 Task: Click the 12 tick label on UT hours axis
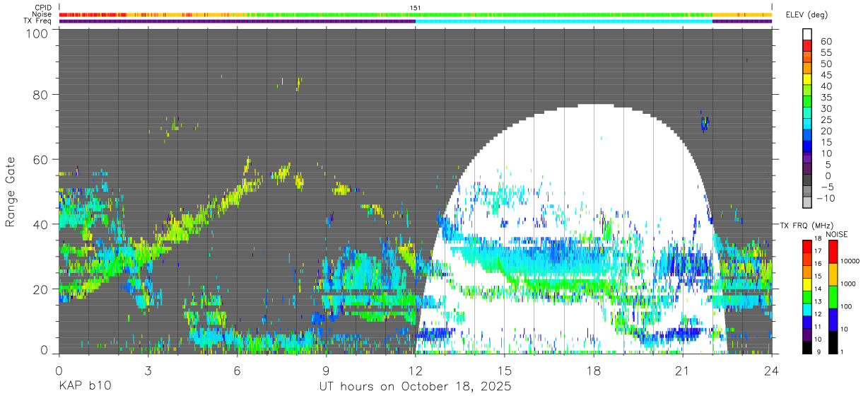point(415,371)
